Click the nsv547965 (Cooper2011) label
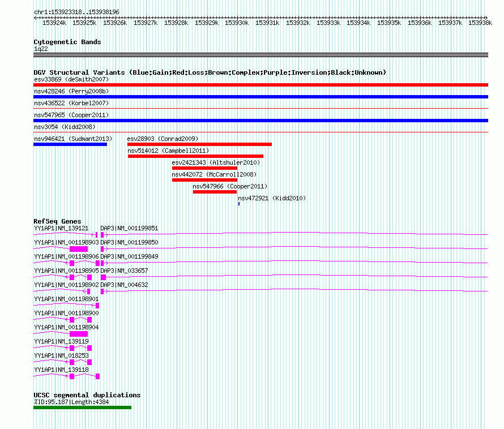504x429 pixels. click(71, 115)
